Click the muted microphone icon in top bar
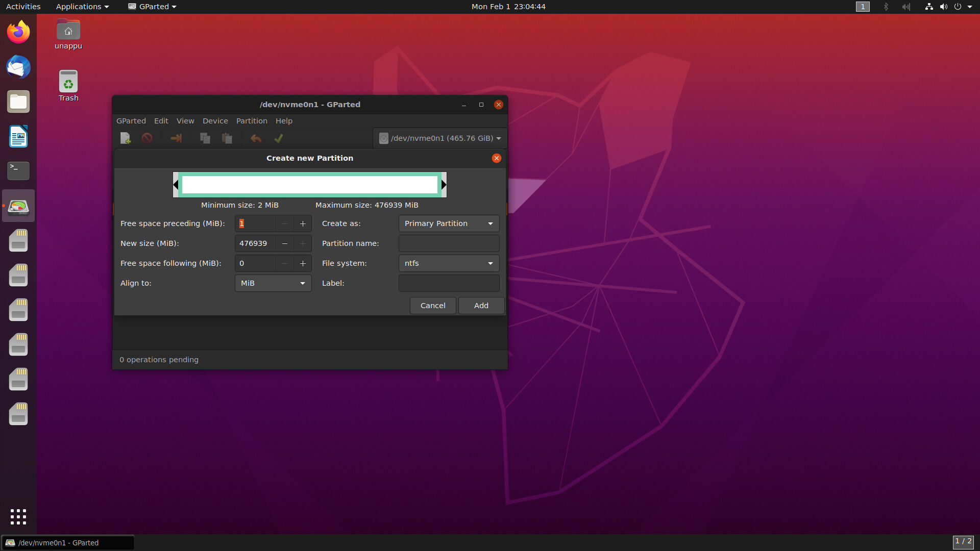Viewport: 980px width, 551px height. [x=906, y=7]
